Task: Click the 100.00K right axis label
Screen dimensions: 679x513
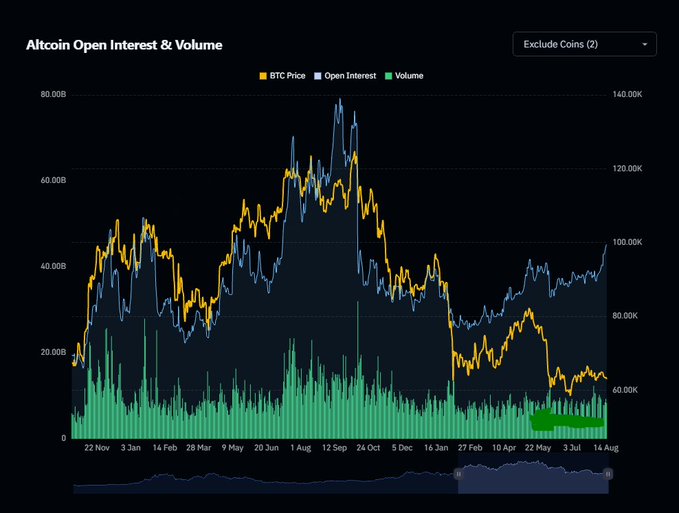Action: 627,242
